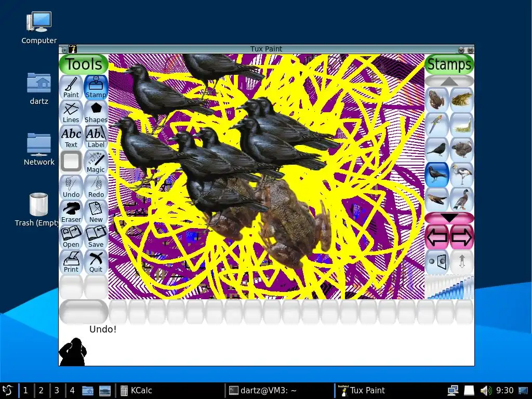Click show desktop taskbar icon
Viewport: 532px width, 399px height.
(104, 391)
